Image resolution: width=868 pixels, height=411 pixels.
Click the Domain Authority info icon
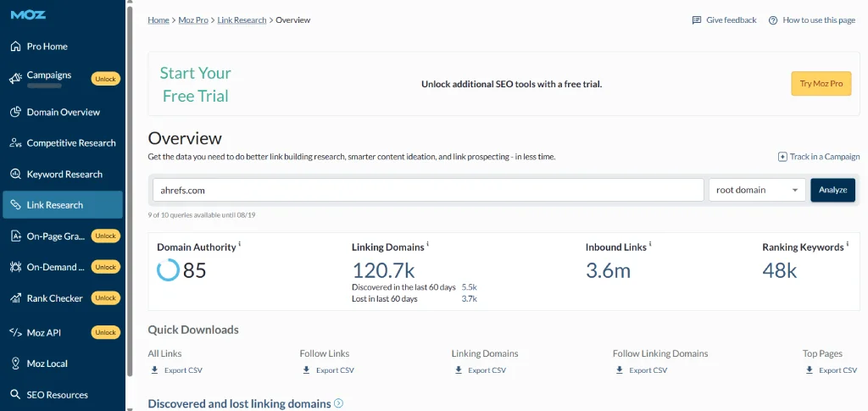[x=239, y=244]
